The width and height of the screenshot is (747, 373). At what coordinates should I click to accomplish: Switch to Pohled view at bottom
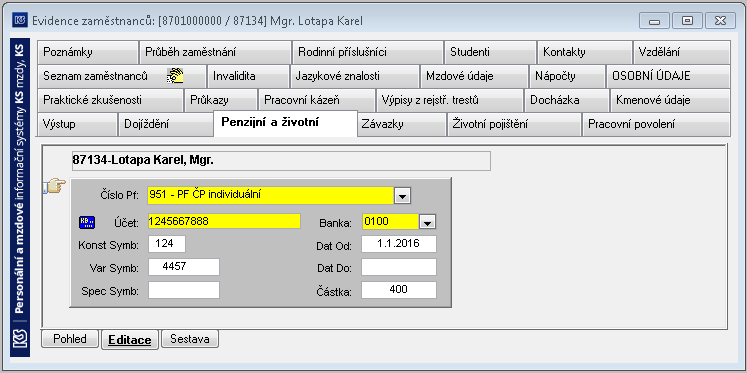(70, 339)
